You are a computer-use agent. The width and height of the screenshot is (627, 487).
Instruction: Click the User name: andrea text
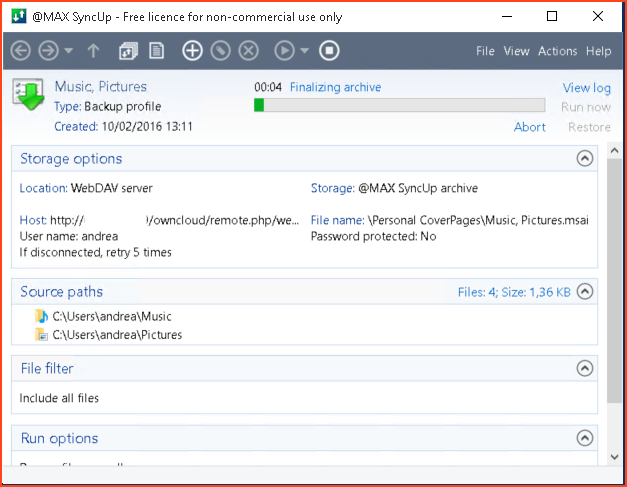(x=69, y=236)
